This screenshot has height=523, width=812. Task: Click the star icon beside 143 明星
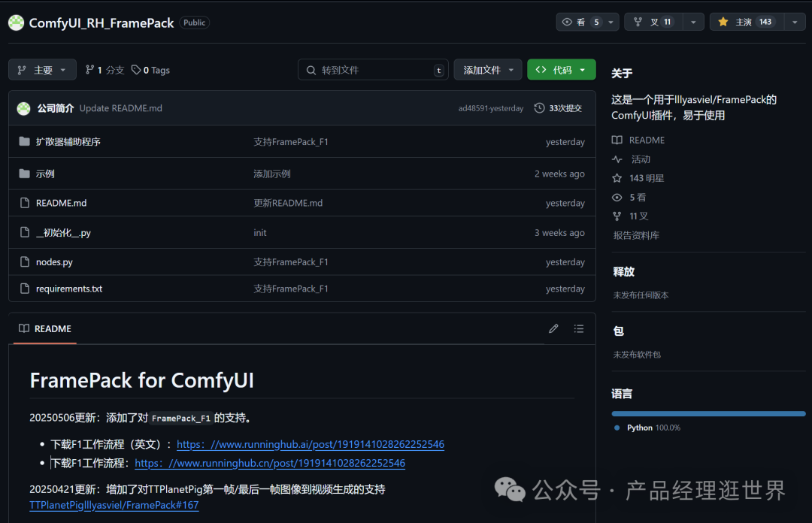coord(617,178)
